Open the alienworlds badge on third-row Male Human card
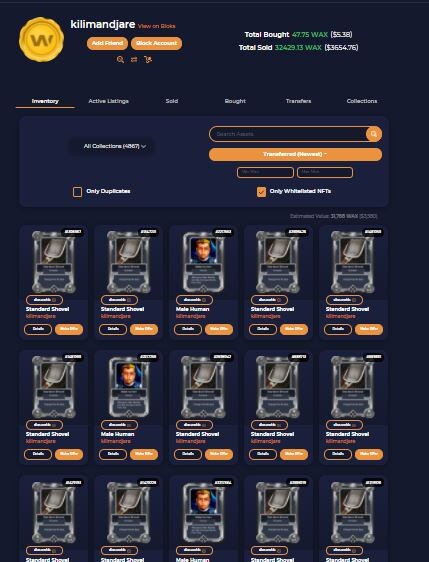This screenshot has width=429, height=562. (194, 550)
